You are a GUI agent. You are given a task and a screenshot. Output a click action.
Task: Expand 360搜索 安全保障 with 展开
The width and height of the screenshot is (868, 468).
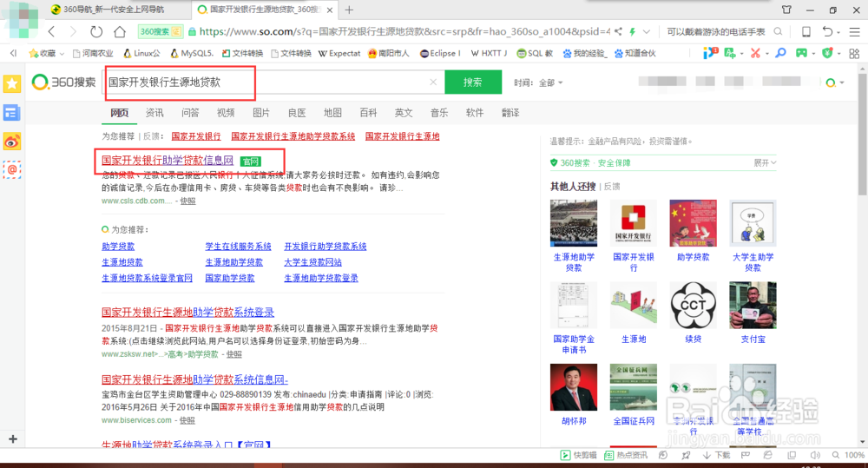765,163
